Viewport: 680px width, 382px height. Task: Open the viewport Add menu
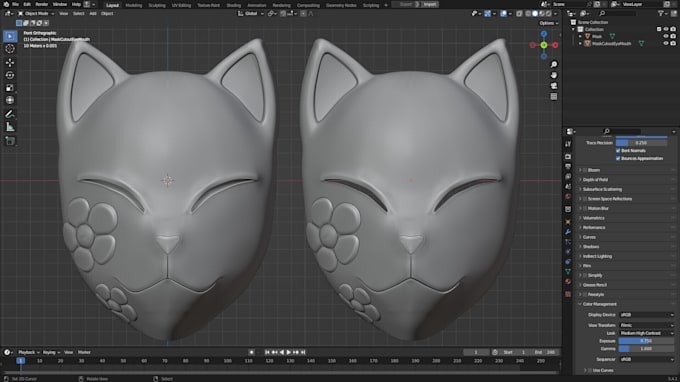pos(93,13)
